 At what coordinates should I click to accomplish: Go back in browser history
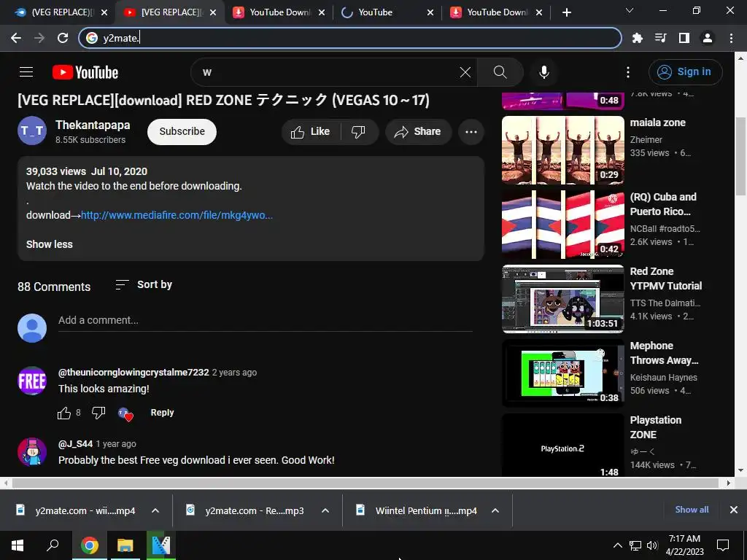tap(16, 38)
